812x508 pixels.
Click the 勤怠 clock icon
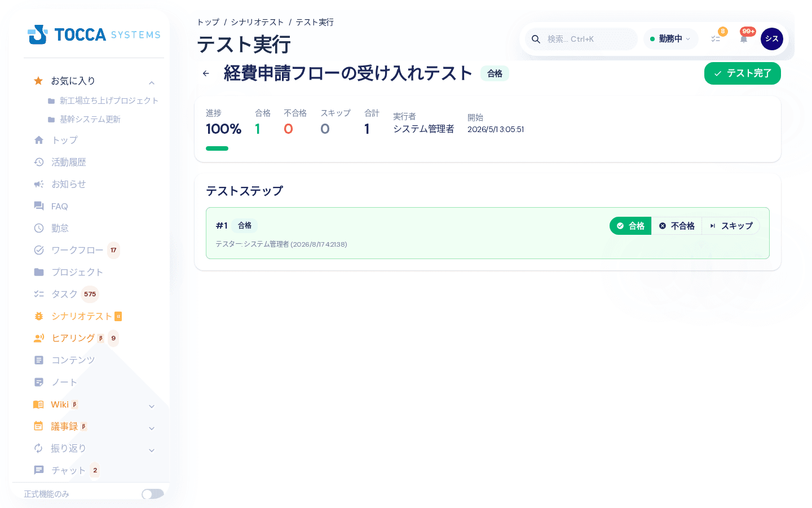pos(39,228)
